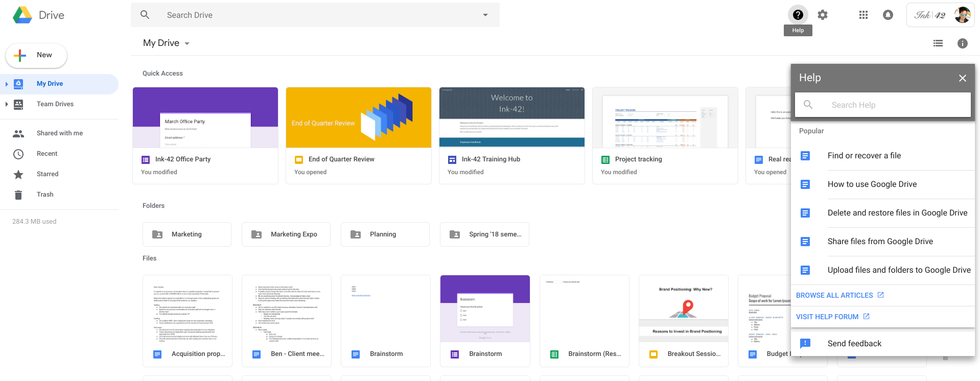Open the Trash in sidebar
980x381 pixels.
45,195
